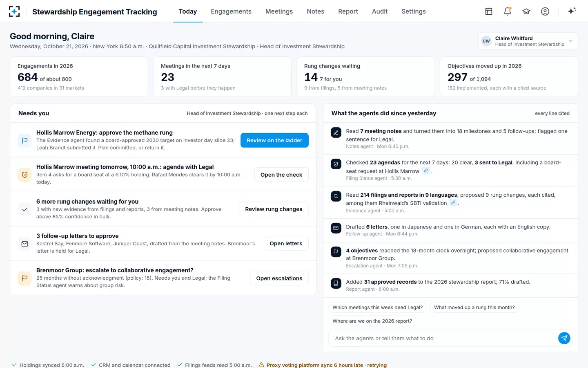The width and height of the screenshot is (588, 368).
Task: Click Open escalations button
Action: 279,278
